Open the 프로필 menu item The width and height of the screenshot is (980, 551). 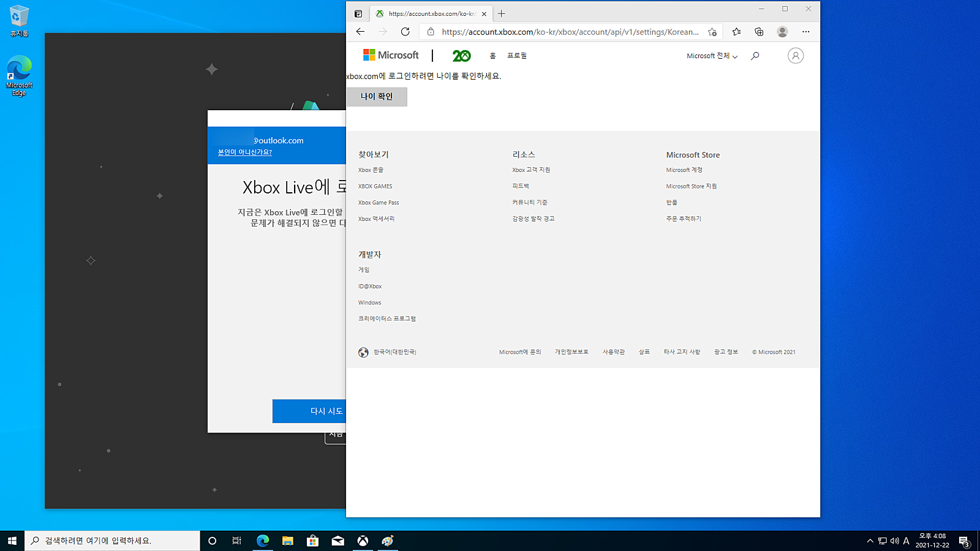coord(517,56)
